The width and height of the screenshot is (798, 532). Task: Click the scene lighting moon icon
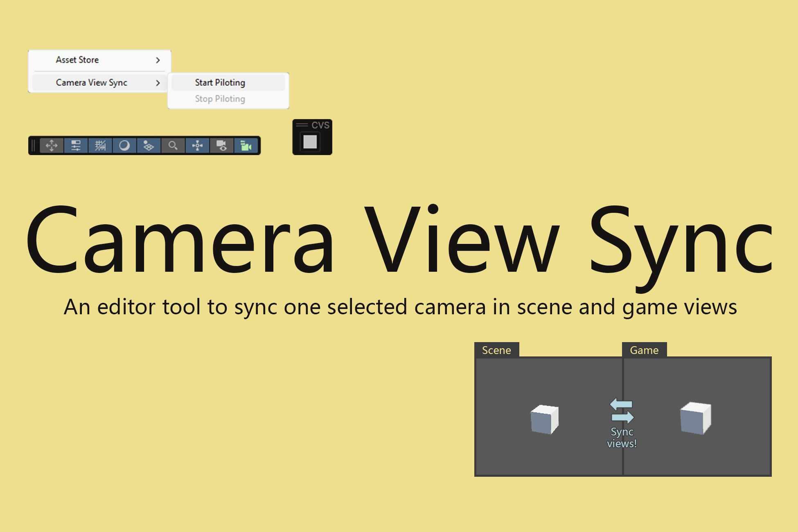point(124,146)
